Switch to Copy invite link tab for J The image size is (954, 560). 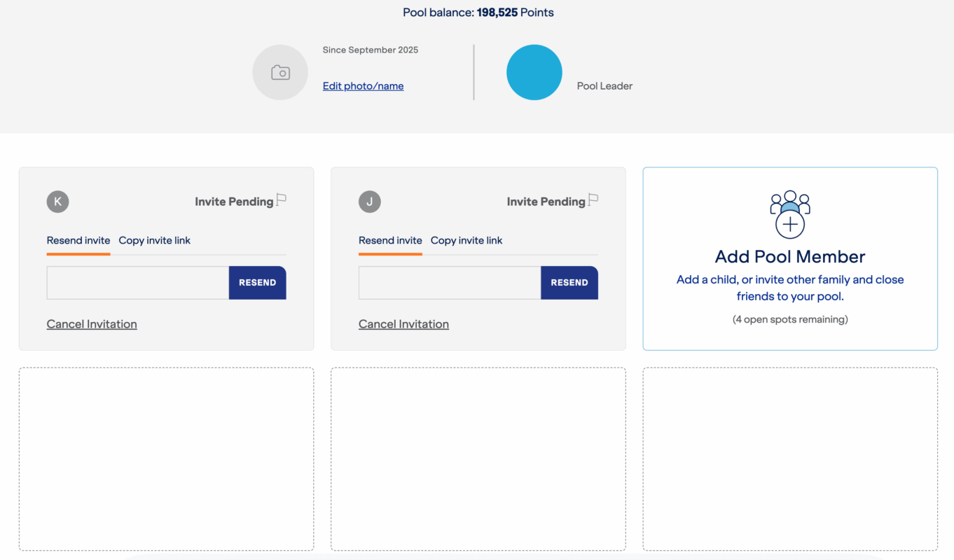coord(466,241)
